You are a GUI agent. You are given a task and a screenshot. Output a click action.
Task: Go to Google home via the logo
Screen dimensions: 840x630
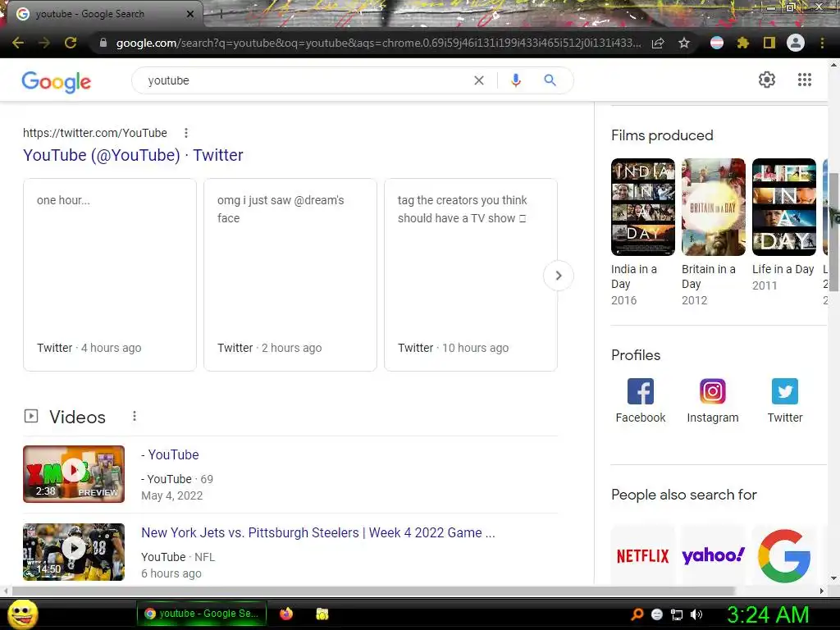click(57, 81)
